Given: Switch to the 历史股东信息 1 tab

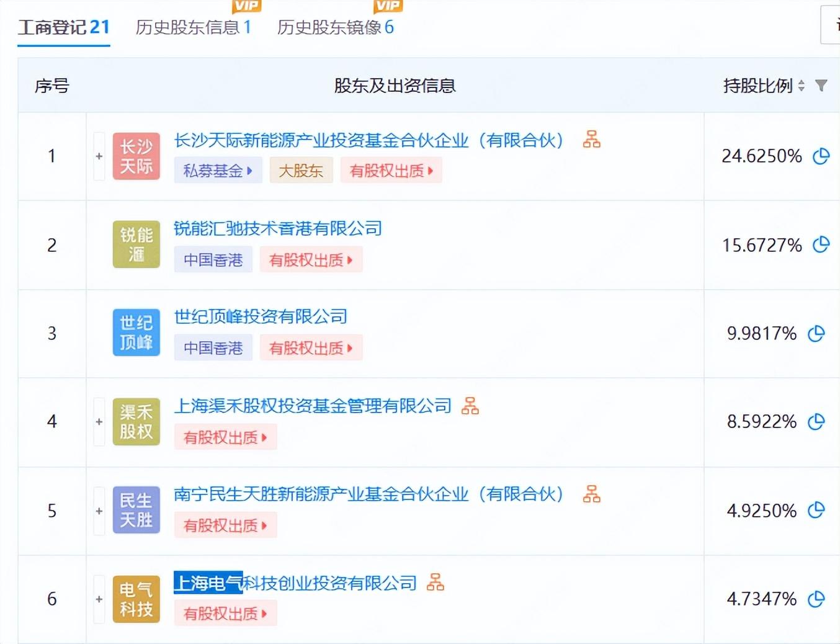Looking at the screenshot, I should coord(194,27).
